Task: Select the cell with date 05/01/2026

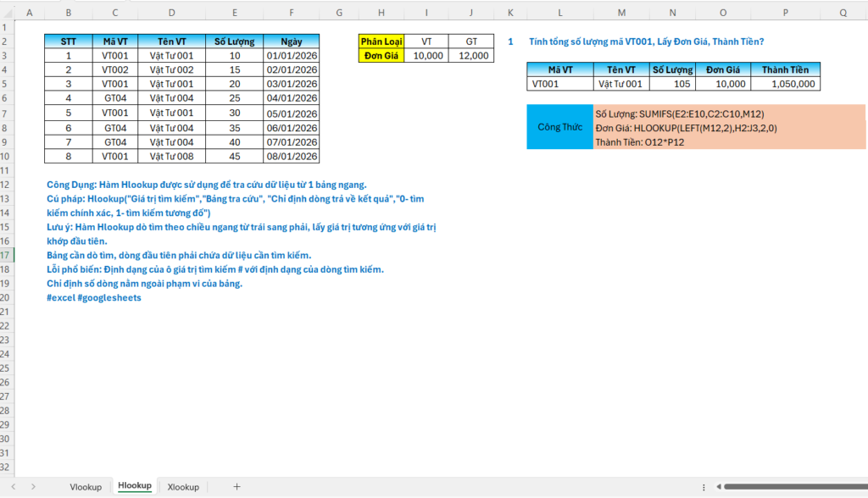Action: (291, 113)
